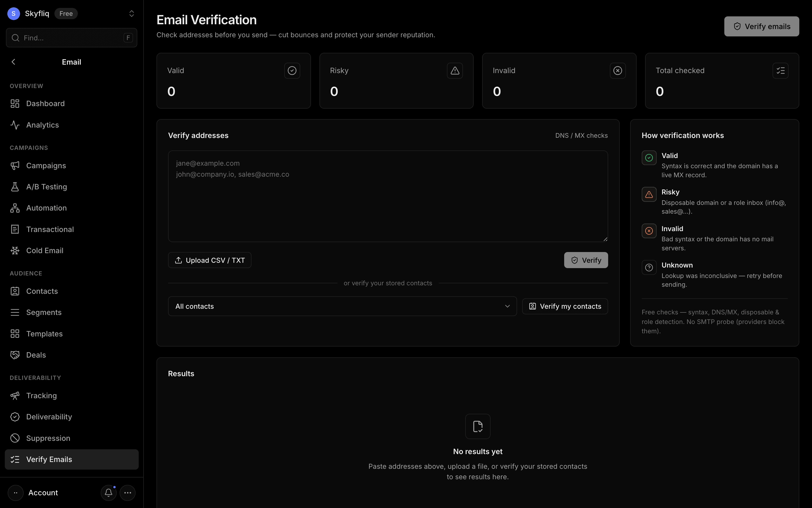Viewport: 812px width, 508px height.
Task: Open the All contacts dropdown
Action: [x=342, y=306]
